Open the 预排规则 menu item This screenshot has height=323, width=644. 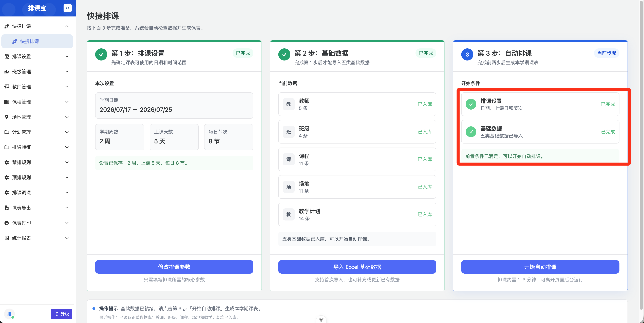coord(37,177)
